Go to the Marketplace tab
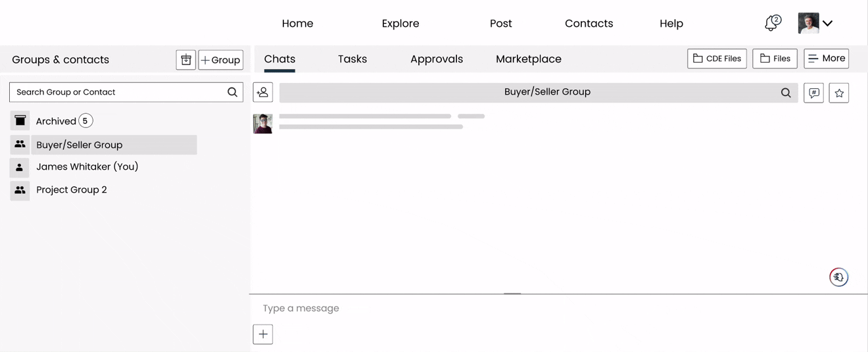This screenshot has height=352, width=868. click(x=529, y=59)
